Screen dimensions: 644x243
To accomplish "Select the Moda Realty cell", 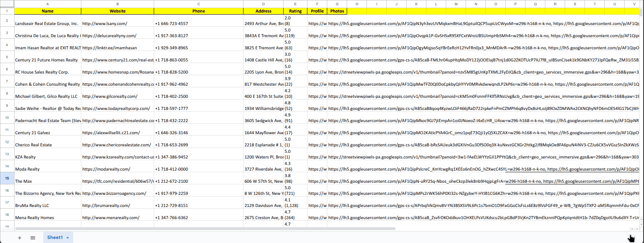I will point(48,166).
